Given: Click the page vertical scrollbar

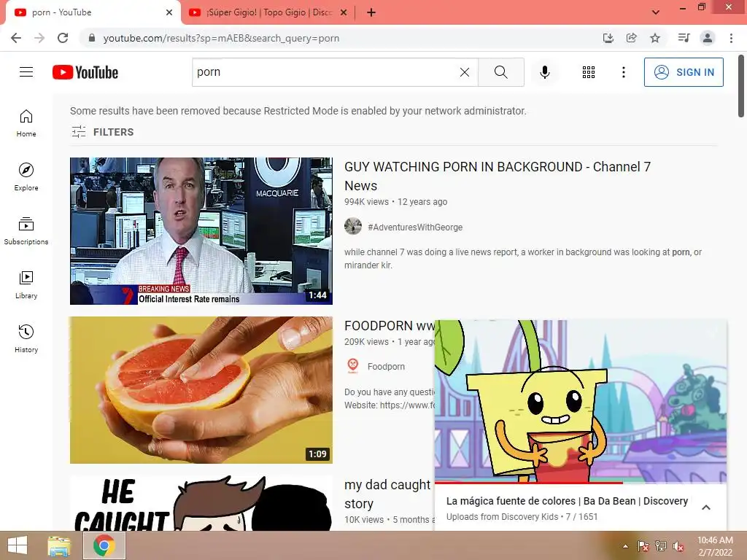Looking at the screenshot, I should 741,86.
